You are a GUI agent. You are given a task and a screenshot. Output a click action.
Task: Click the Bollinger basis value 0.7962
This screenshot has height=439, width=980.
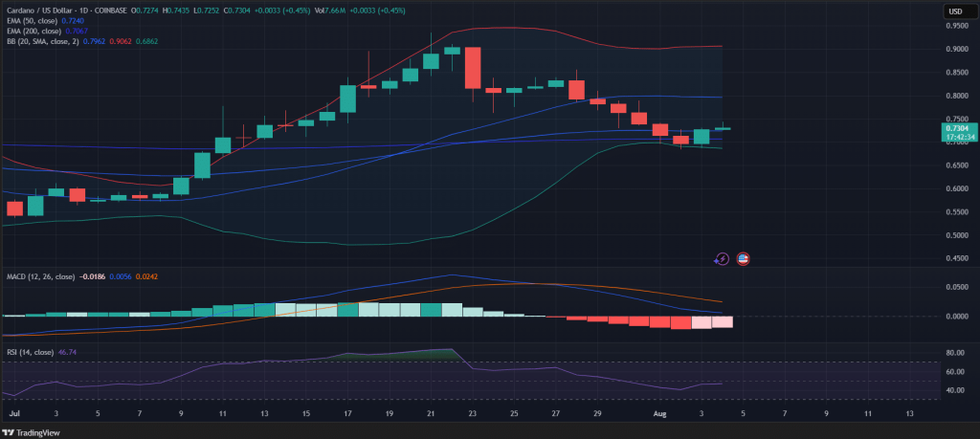[x=94, y=40]
